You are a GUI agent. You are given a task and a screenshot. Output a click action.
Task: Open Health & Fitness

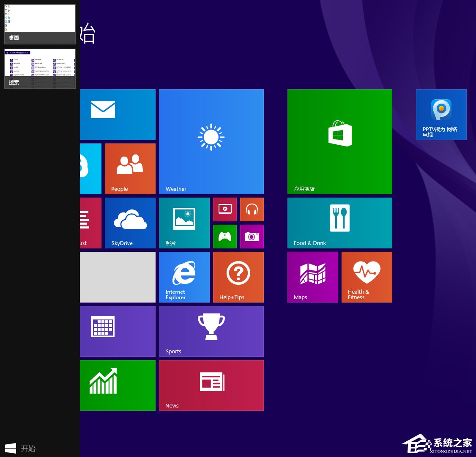coord(367,277)
